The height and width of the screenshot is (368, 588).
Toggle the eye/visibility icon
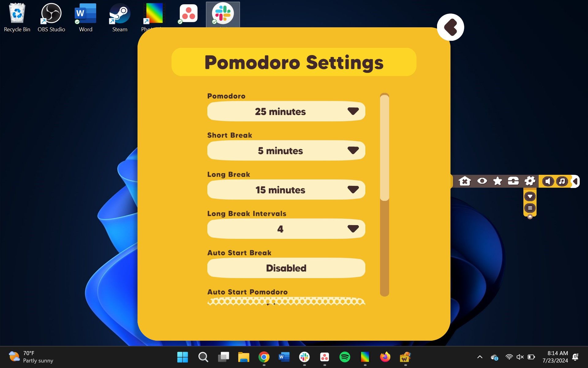coord(481,181)
